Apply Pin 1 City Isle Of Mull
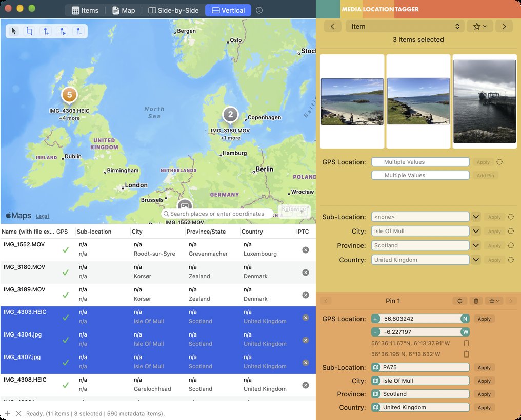The image size is (521, 420). (484, 381)
